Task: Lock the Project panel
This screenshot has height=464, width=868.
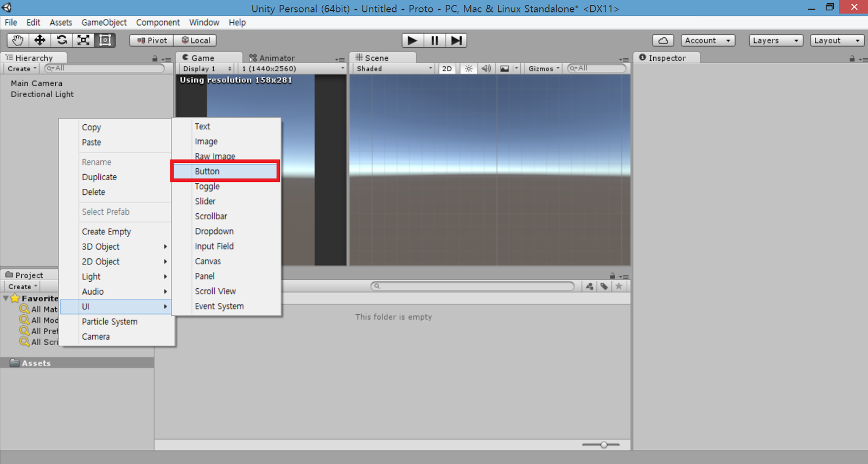Action: [x=612, y=276]
